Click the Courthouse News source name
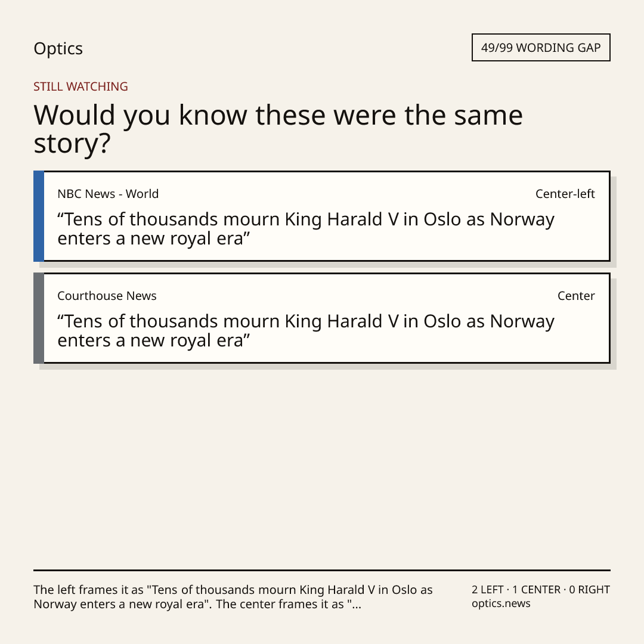The width and height of the screenshot is (644, 644). tap(107, 296)
